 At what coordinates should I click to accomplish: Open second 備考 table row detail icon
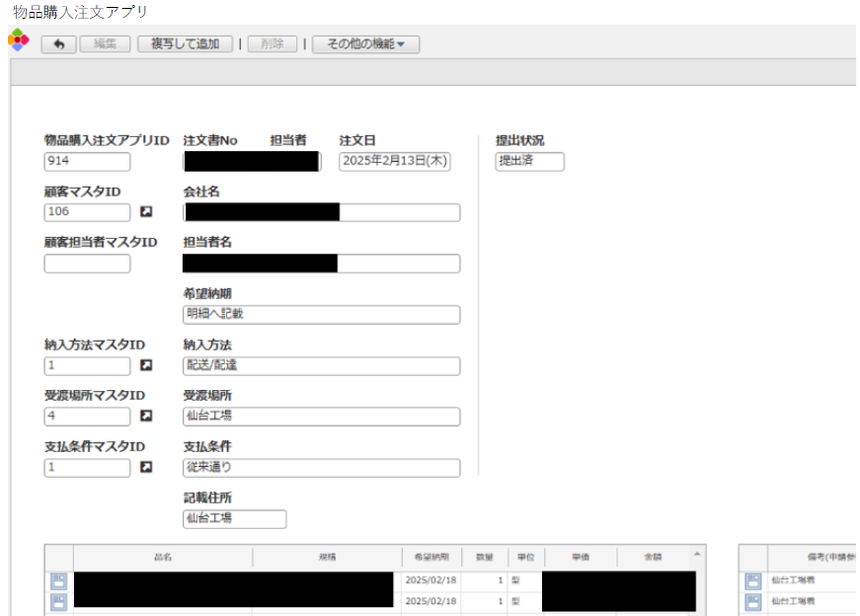click(x=753, y=600)
